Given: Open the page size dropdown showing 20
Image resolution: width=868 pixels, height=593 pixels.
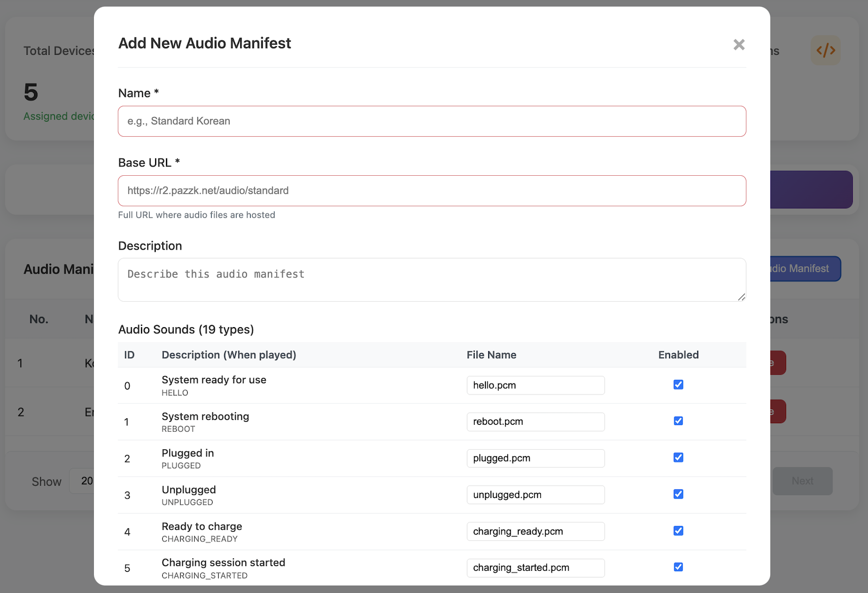Looking at the screenshot, I should 87,481.
